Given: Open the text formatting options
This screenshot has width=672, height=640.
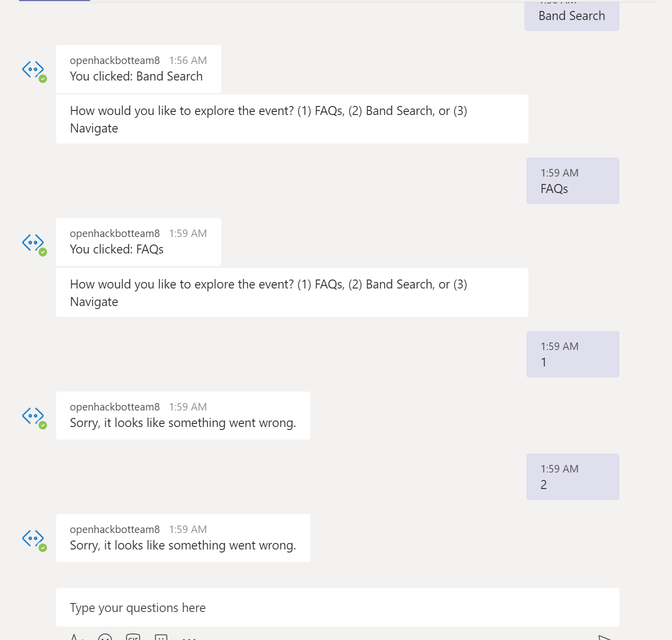Looking at the screenshot, I should [75, 636].
